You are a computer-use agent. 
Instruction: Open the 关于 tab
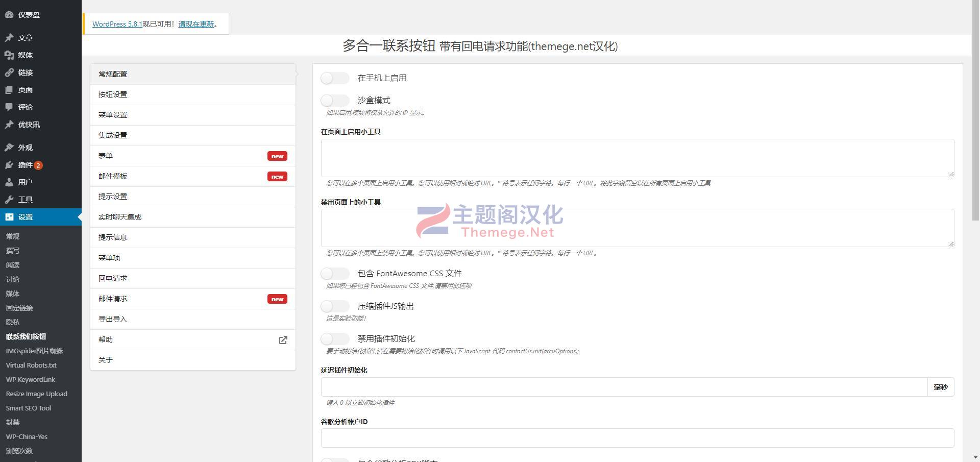(x=193, y=360)
